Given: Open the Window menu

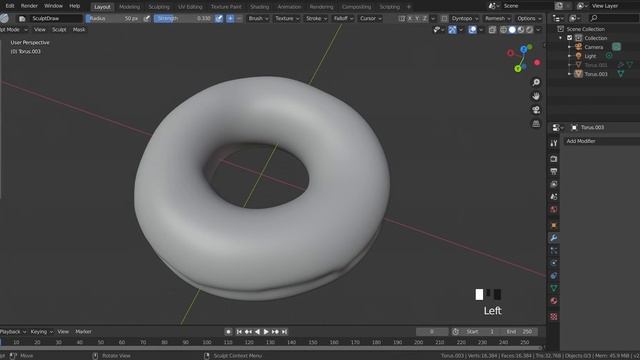Looking at the screenshot, I should click(x=53, y=6).
